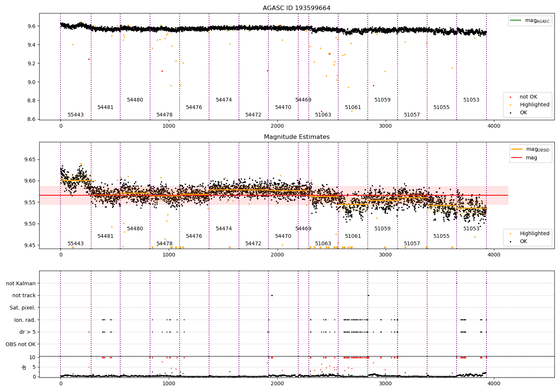The width and height of the screenshot is (560, 392).
Task: Select the red 'mag' legend line
Action: [517, 158]
